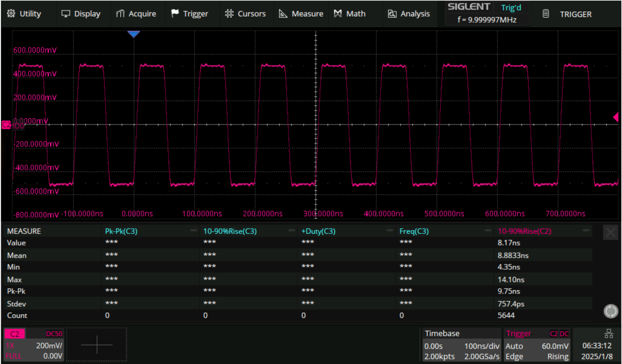Screen dimensions: 622x364
Task: Click the Cursors crosshair grid icon
Action: [229, 13]
